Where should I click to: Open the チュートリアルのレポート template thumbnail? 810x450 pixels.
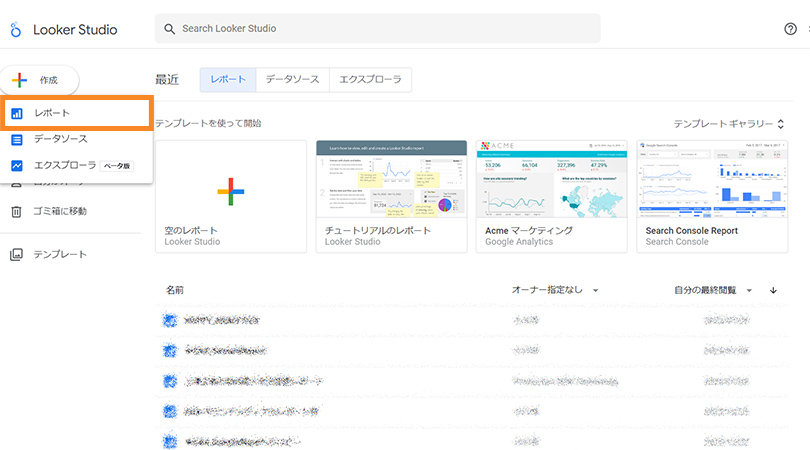coord(391,179)
